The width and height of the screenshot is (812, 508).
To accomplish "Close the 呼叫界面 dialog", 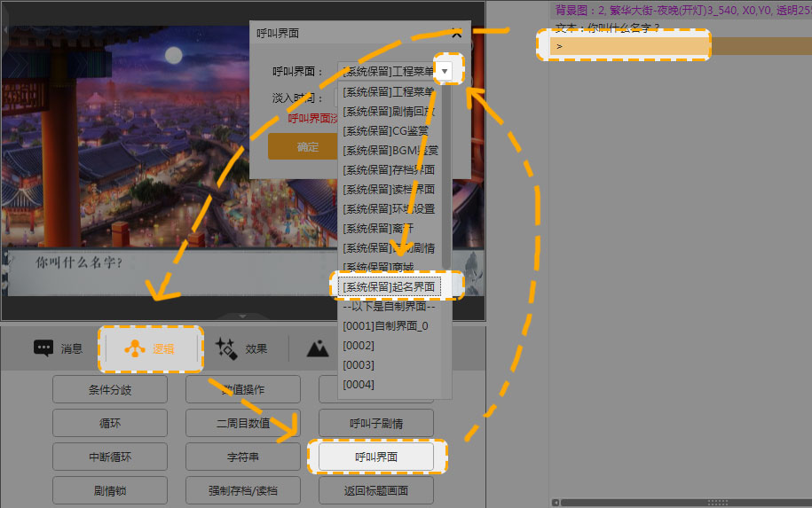I will click(456, 33).
